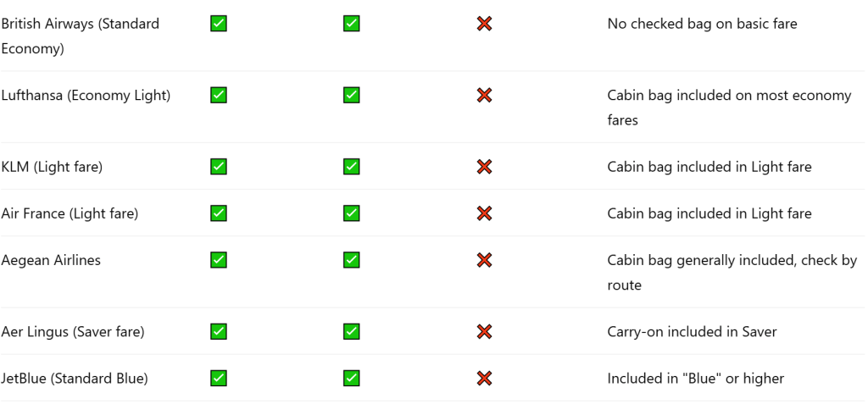Click the second green checkmark in Aegean Airlines row
This screenshot has width=868, height=404.
pos(351,260)
